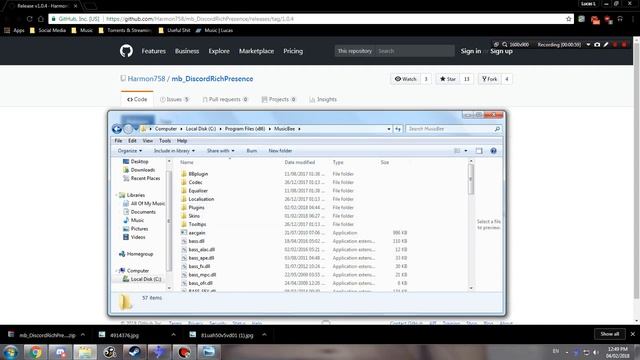Open the Apps bookmark shortcut

point(14,30)
